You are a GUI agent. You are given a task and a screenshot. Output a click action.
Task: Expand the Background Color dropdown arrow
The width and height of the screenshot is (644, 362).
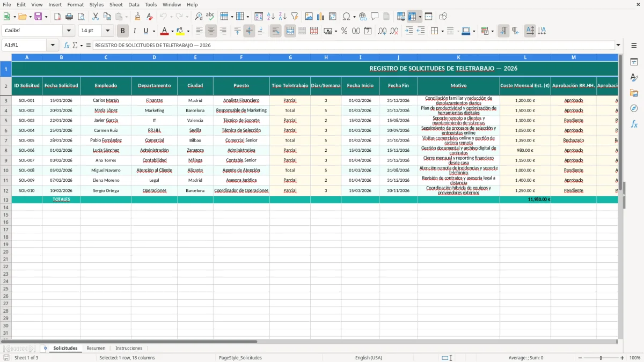pyautogui.click(x=188, y=31)
